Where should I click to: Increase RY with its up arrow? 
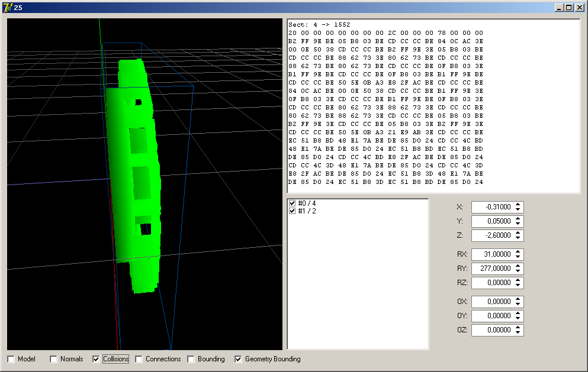pos(518,266)
